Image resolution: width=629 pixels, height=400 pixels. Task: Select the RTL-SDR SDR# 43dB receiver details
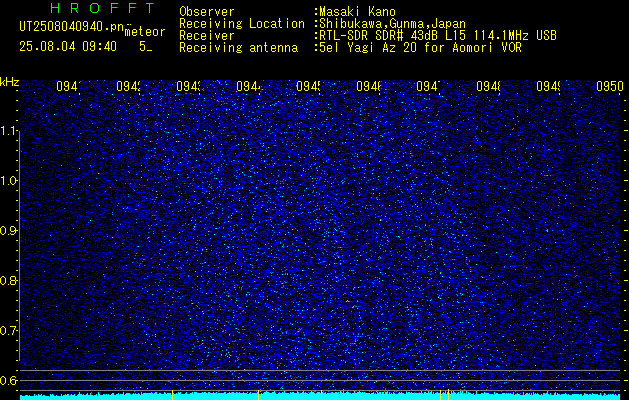tap(438, 36)
